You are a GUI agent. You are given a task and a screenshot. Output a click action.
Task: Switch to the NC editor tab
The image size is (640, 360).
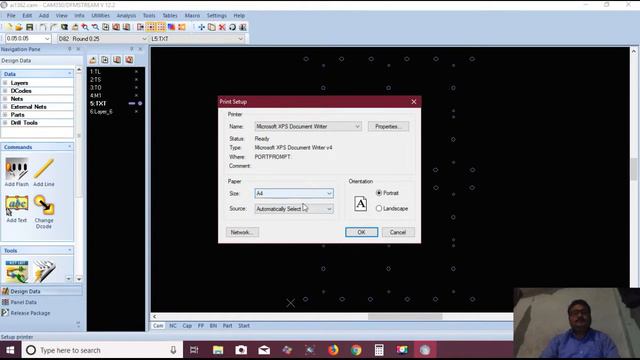point(173,326)
